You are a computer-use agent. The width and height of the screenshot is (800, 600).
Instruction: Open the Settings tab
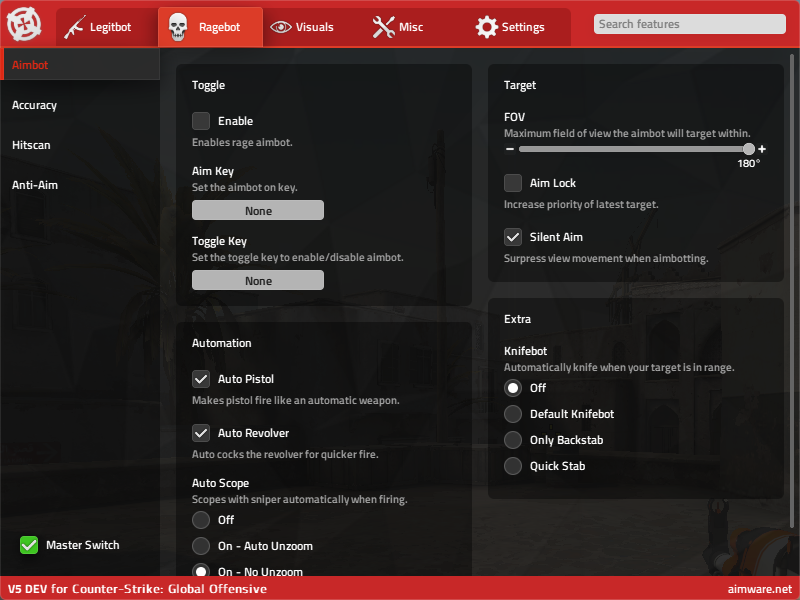coord(519,27)
